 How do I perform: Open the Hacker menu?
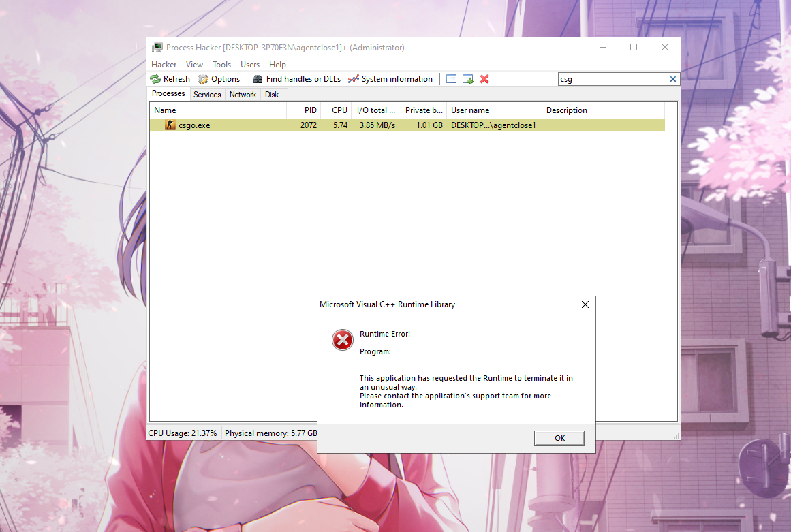pyautogui.click(x=164, y=65)
